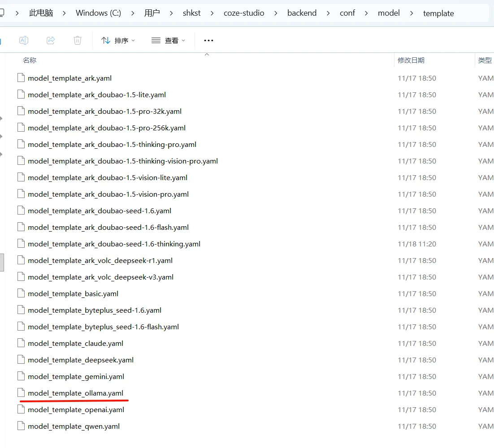Select file model_template_ark_doubao-1.5-pro-256k.yaml
494x448 pixels.
pos(107,128)
